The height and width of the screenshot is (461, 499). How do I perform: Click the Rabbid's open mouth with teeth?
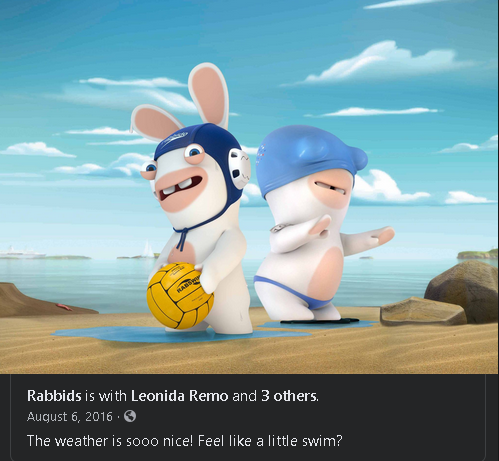tap(181, 187)
